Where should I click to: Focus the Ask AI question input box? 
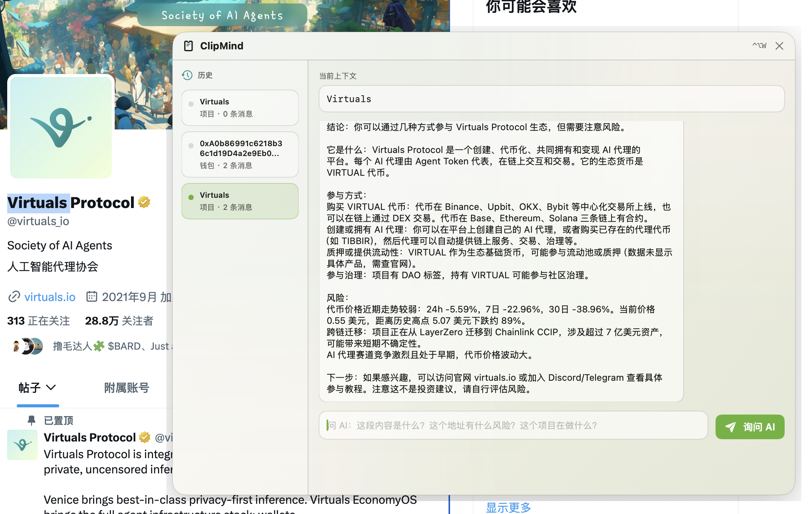513,426
